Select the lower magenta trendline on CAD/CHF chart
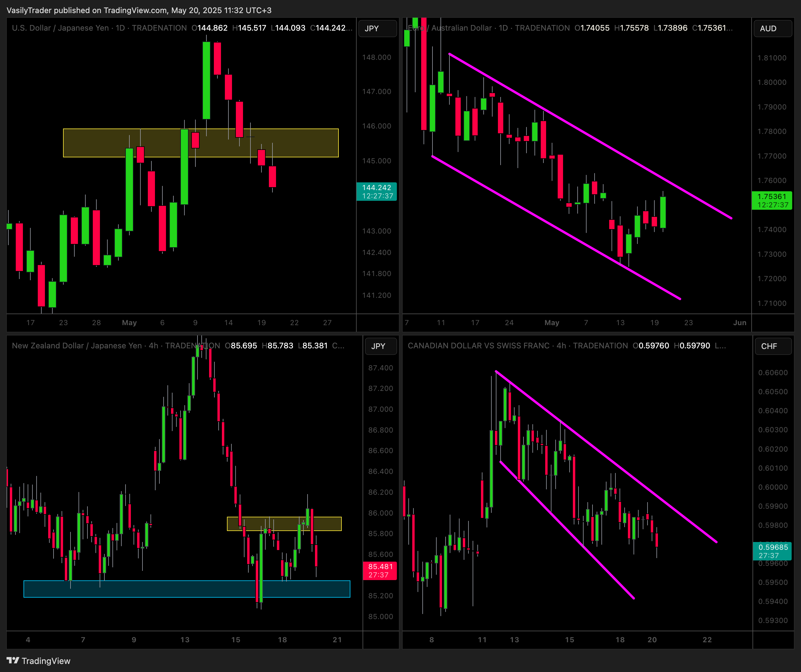The width and height of the screenshot is (801, 672). 567,530
